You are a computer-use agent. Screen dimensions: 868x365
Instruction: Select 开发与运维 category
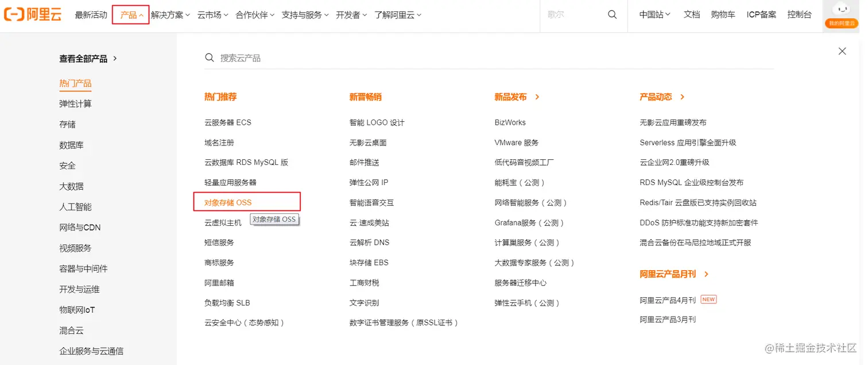point(79,290)
